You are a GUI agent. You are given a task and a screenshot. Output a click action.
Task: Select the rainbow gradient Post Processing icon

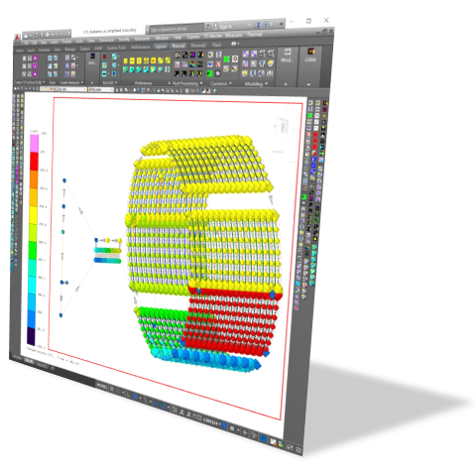192,64
